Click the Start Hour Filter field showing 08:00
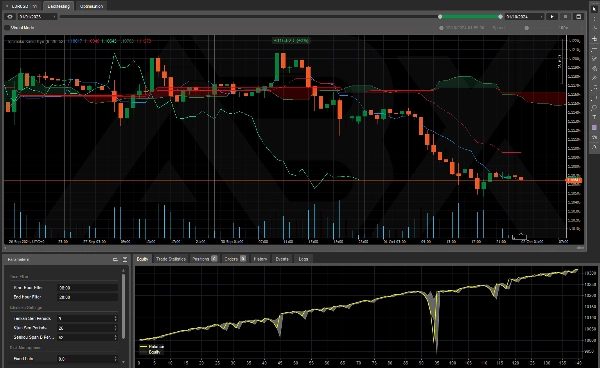Screen dimensions: 600x368 [x=87, y=288]
